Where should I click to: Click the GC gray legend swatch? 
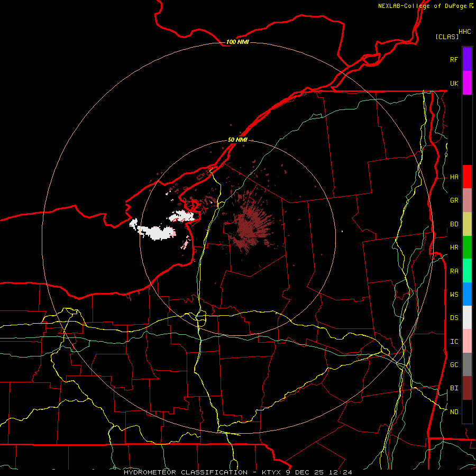tap(467, 364)
